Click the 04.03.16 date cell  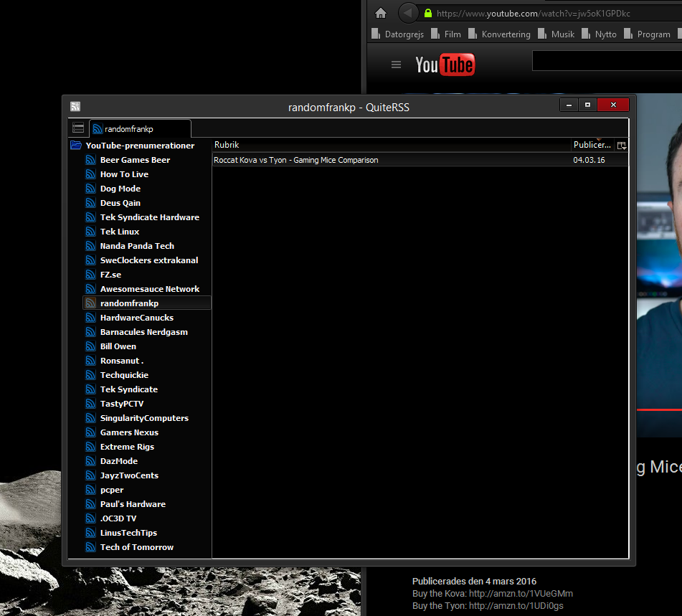(589, 160)
